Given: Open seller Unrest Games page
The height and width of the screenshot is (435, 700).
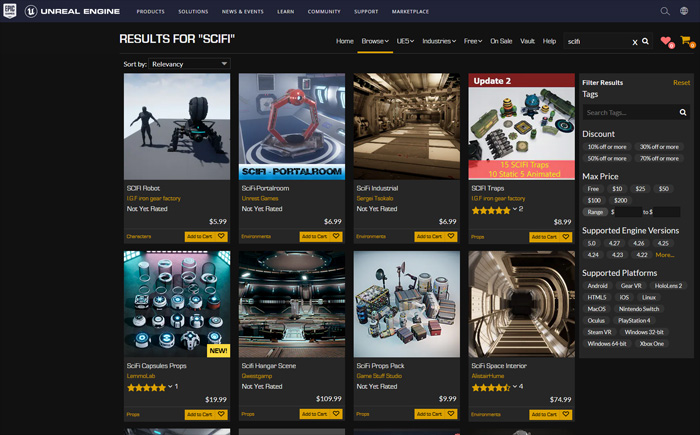Looking at the screenshot, I should [260, 198].
